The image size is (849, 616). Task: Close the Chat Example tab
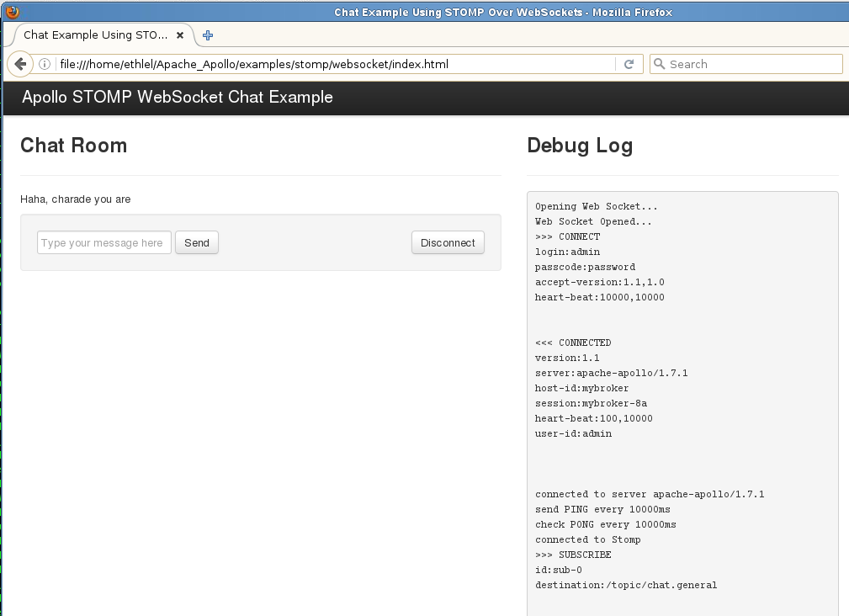[x=180, y=35]
